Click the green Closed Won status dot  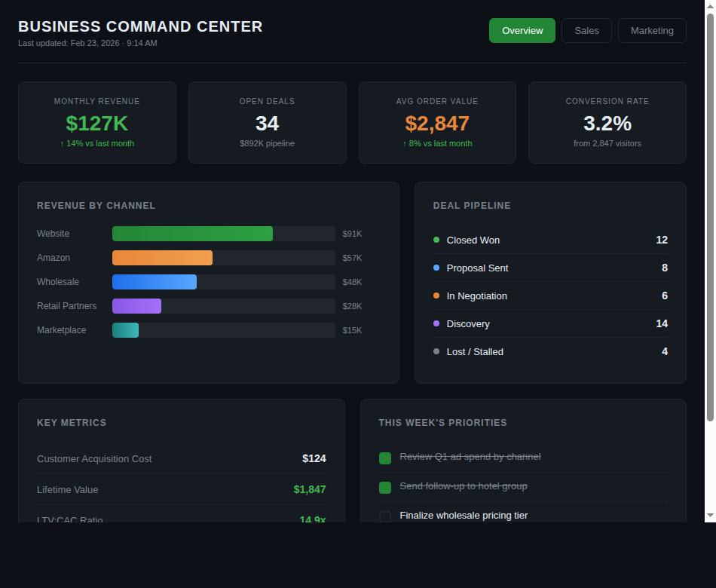coord(436,240)
